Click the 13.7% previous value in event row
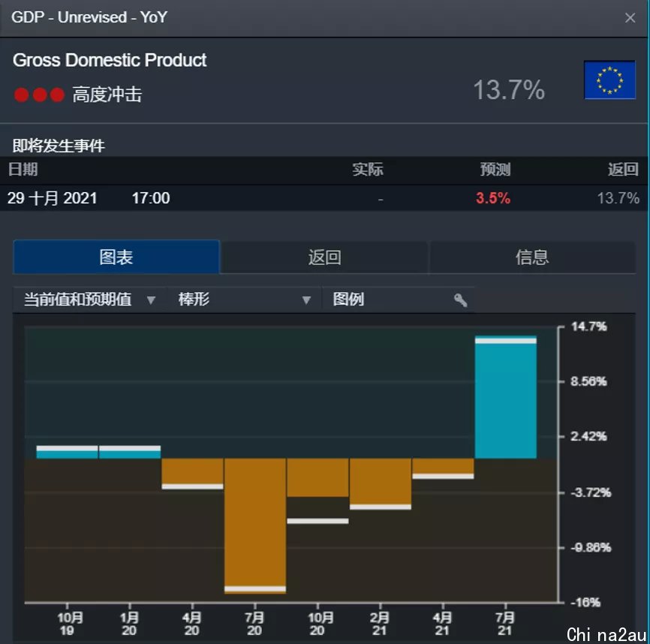 pos(618,198)
